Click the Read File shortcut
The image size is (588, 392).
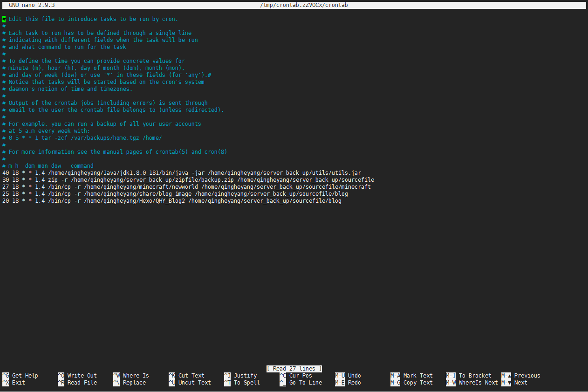pos(82,383)
